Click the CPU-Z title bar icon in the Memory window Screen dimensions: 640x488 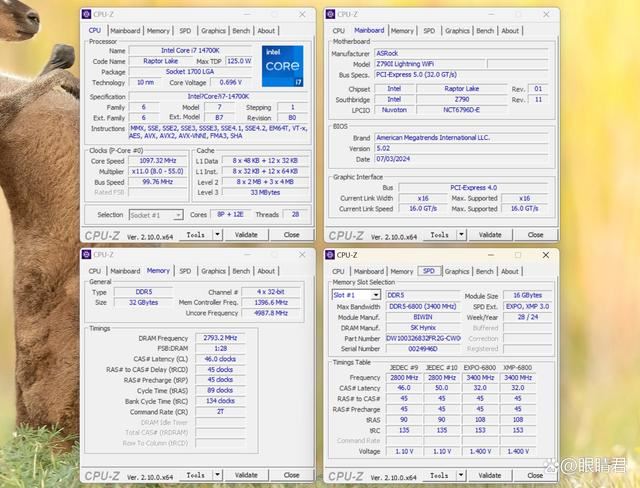(x=87, y=255)
